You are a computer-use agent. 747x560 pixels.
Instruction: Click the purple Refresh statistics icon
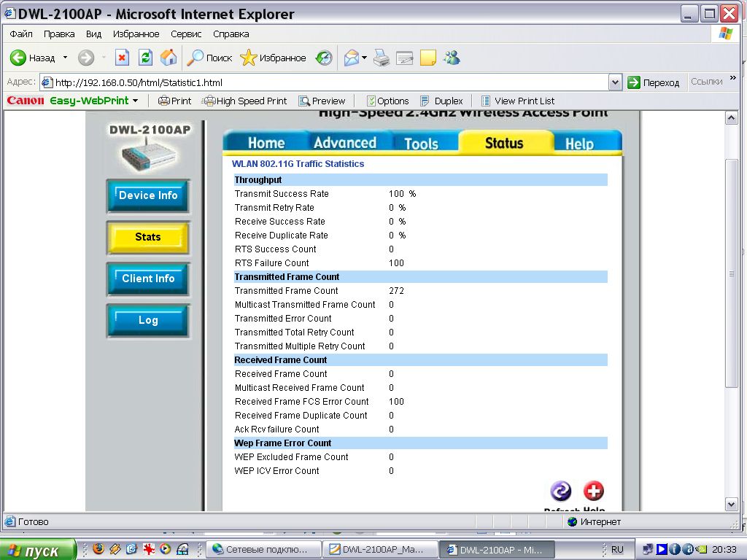(x=560, y=491)
